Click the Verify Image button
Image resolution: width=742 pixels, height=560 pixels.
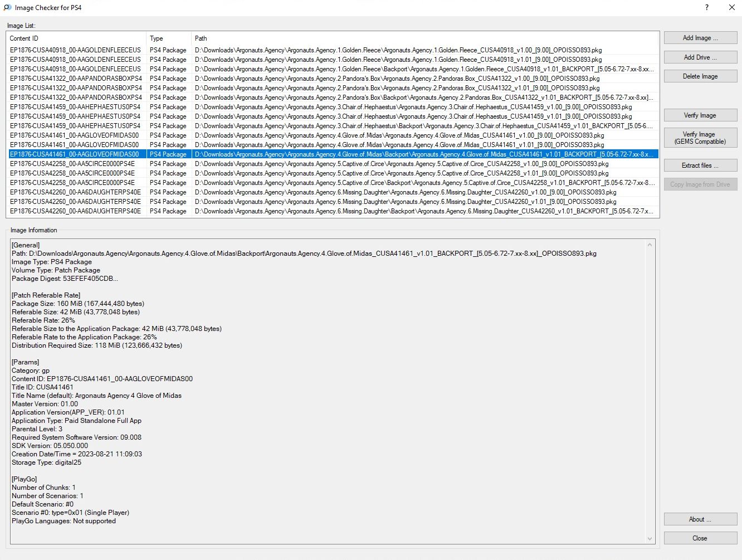tap(700, 115)
